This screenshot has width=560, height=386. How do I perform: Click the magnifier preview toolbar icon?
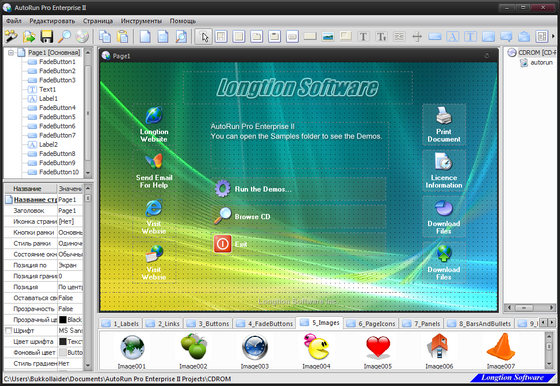(x=65, y=36)
